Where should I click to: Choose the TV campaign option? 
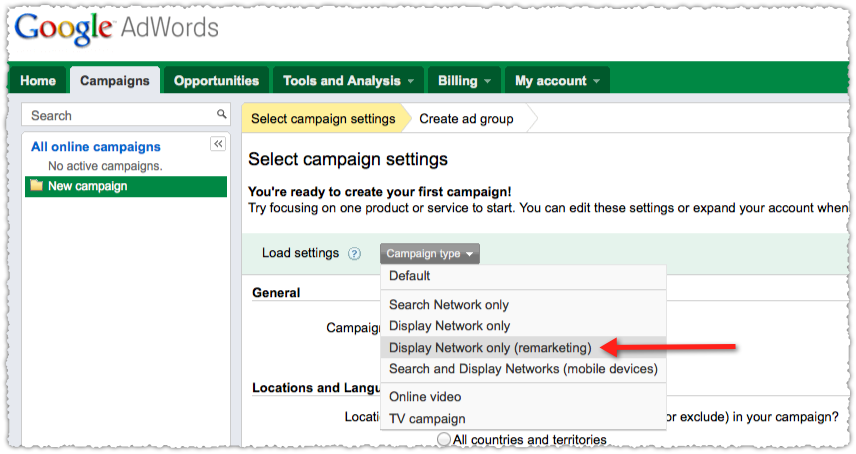[x=523, y=419]
